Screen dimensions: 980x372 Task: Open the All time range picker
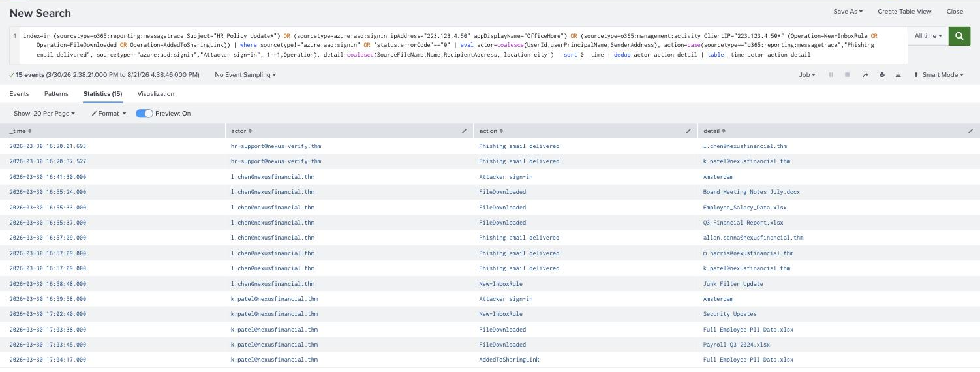(928, 36)
